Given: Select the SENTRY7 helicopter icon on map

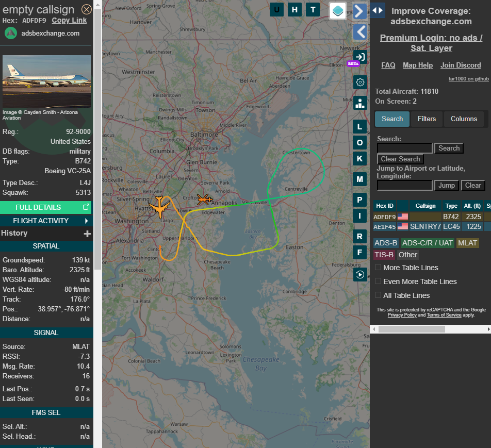Looking at the screenshot, I should coord(204,199).
